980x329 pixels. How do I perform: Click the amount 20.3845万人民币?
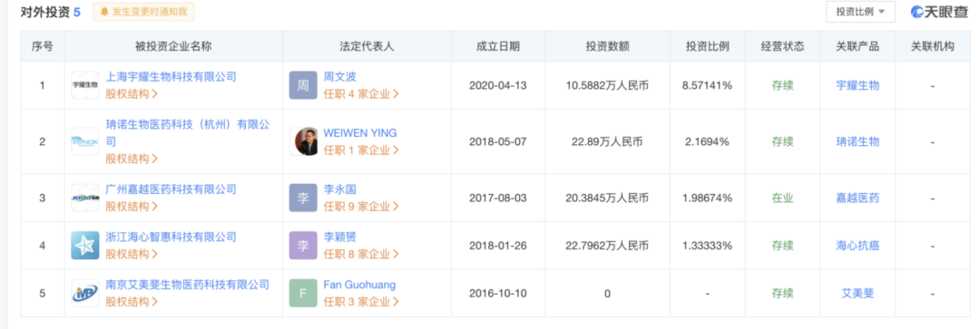[607, 198]
